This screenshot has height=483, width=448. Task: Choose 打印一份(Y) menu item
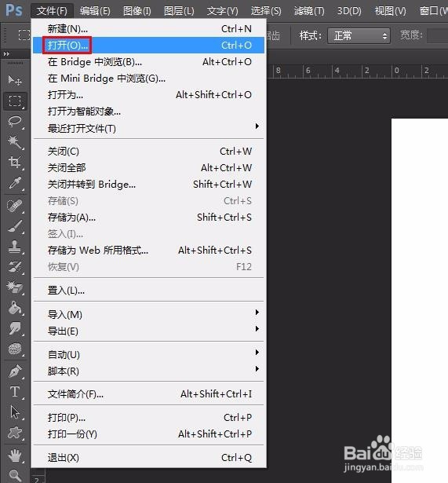(x=149, y=434)
